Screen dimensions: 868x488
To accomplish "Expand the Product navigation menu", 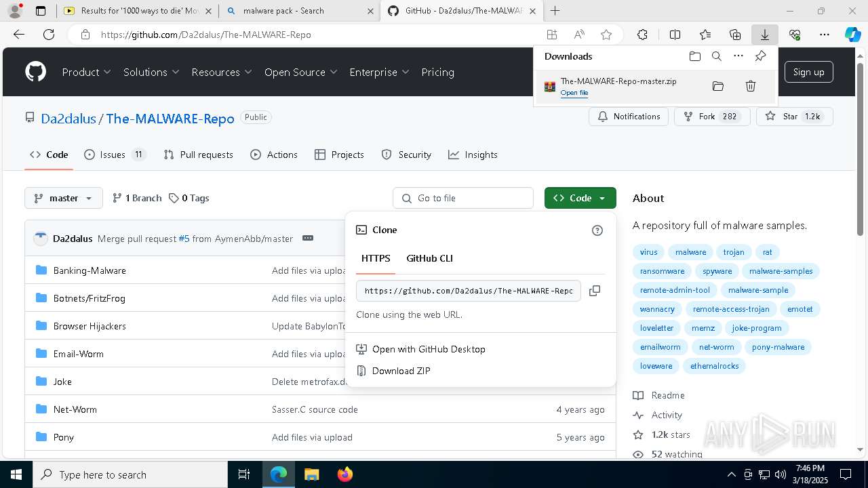I will (86, 72).
